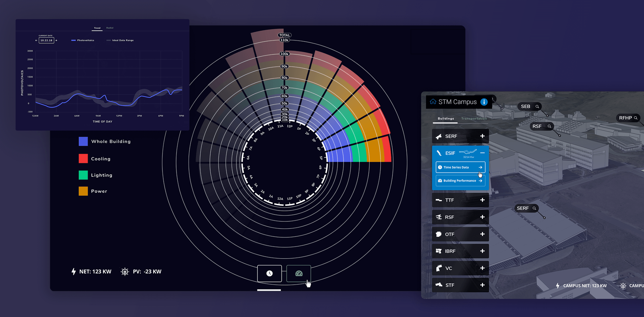Click the Cooling red color swatch
Screen dimensions: 644x317
click(x=83, y=158)
